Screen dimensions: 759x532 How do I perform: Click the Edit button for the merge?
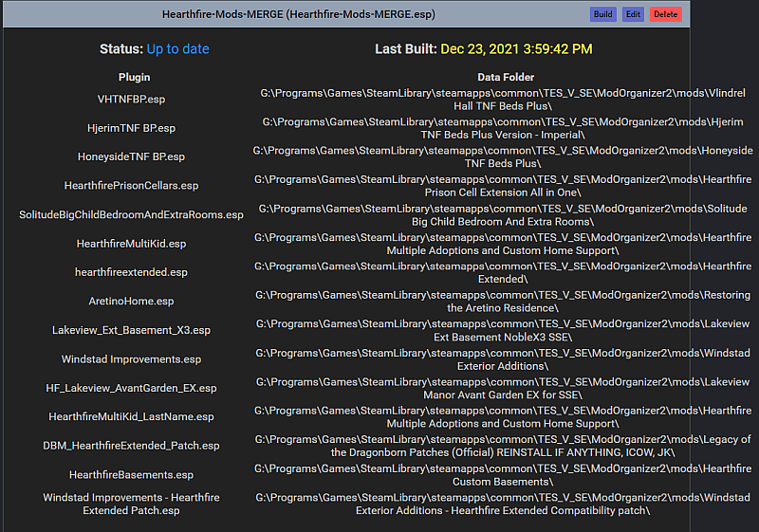tap(633, 14)
